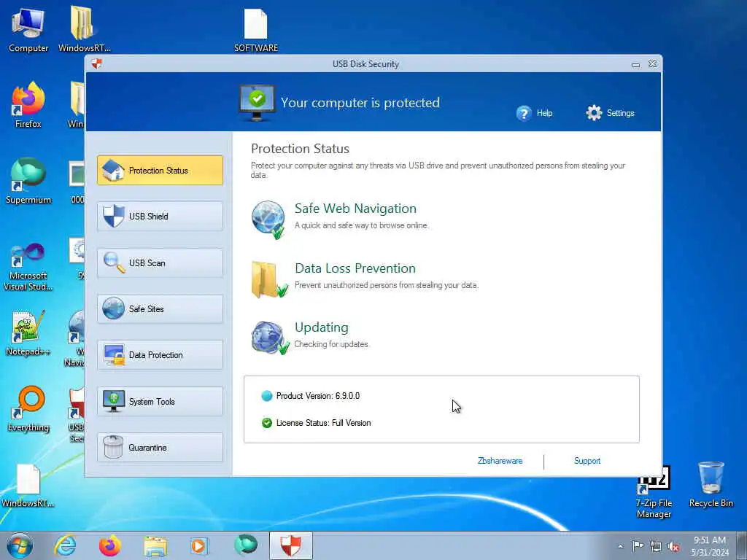The width and height of the screenshot is (747, 560).
Task: Open the USB Shield section
Action: pos(160,216)
